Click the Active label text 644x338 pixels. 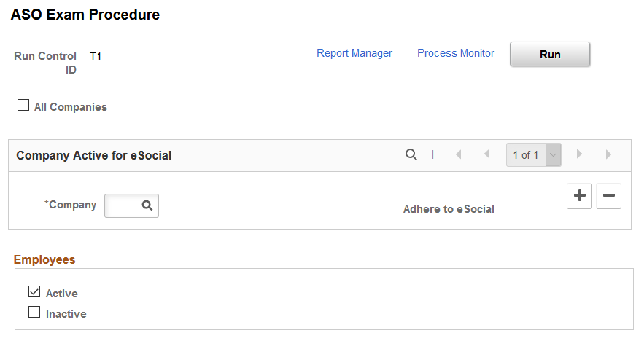pyautogui.click(x=61, y=294)
